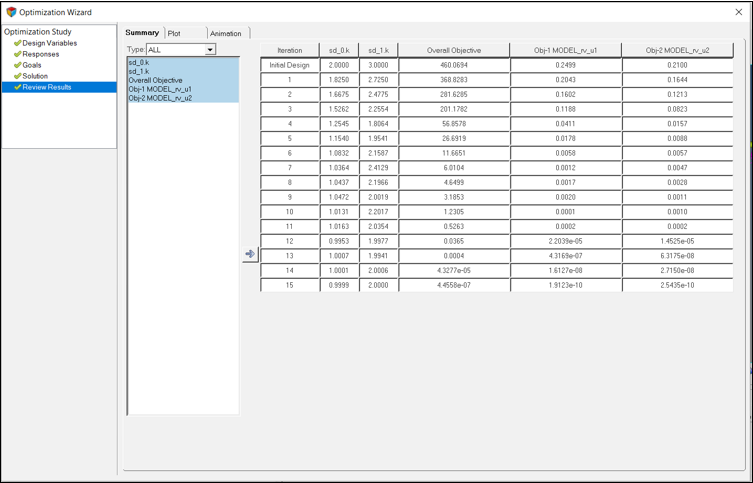Image resolution: width=753 pixels, height=483 pixels.
Task: Select sd_0.k in the list
Action: 139,62
